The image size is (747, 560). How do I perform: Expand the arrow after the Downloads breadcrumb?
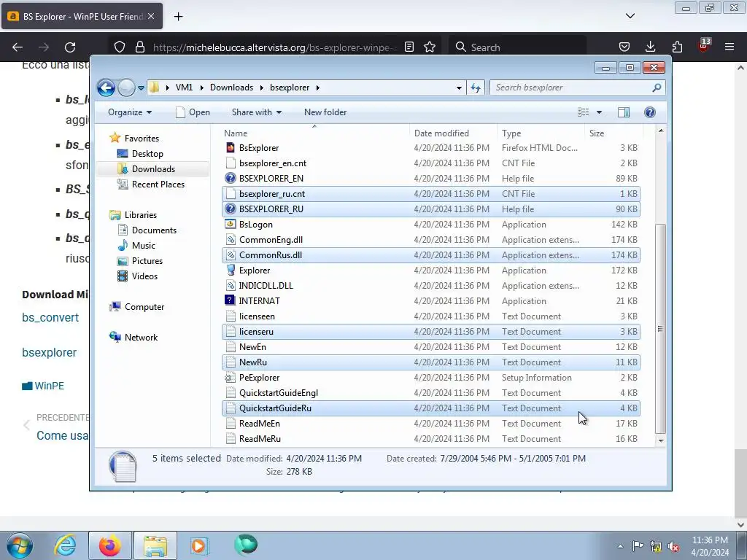click(x=262, y=87)
